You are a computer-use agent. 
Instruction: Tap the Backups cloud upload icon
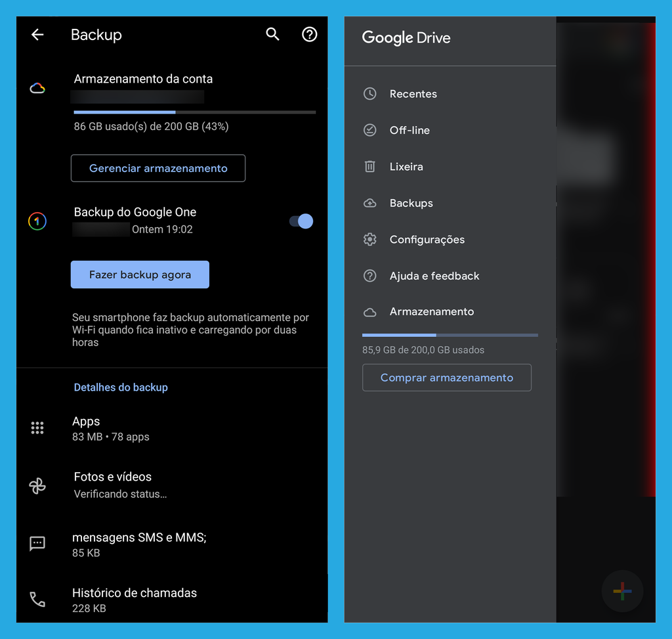(370, 203)
